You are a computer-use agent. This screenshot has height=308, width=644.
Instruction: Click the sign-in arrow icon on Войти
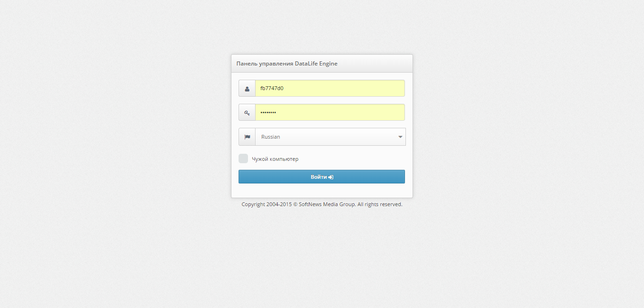pos(331,177)
